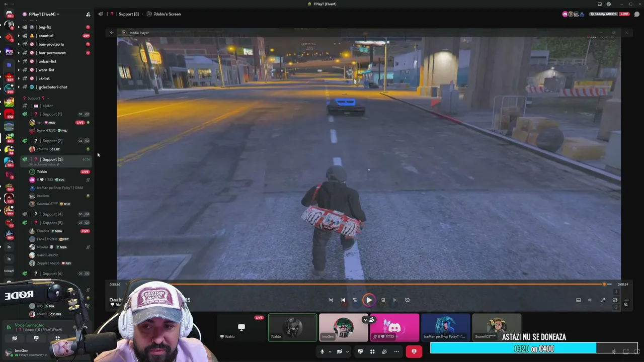The width and height of the screenshot is (644, 362).
Task: Open server folder icon in server rail
Action: (x=9, y=65)
